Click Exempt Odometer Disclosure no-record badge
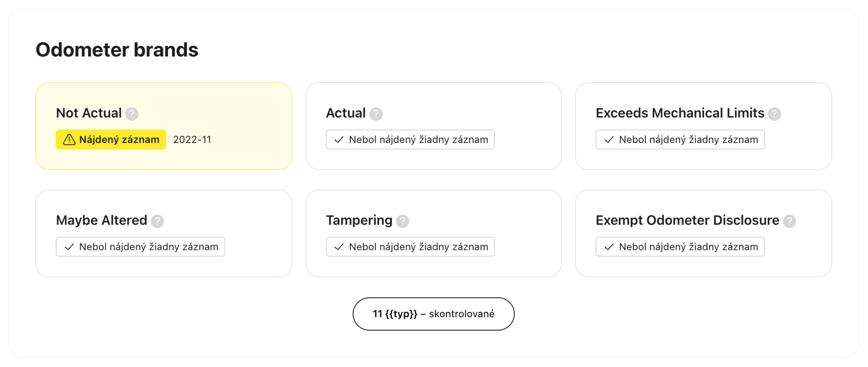Screen dimensions: 868x367 point(680,247)
